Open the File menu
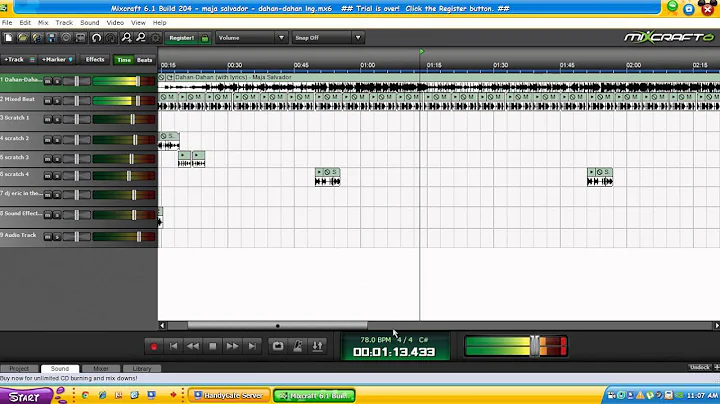 pos(7,22)
